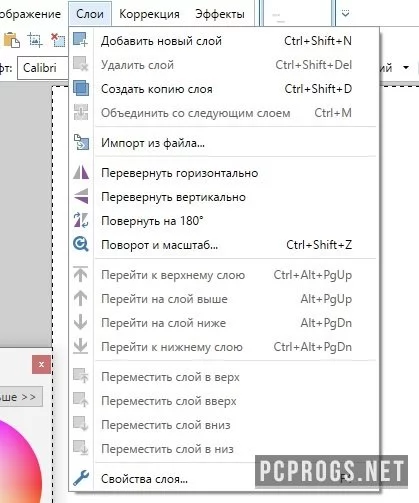Click Перейти к нижнему слою

(x=224, y=347)
